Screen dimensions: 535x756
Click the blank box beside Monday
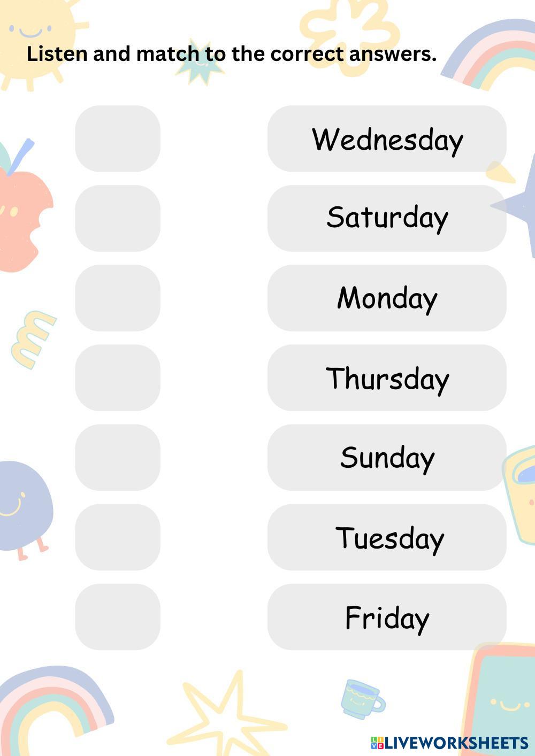pyautogui.click(x=118, y=298)
